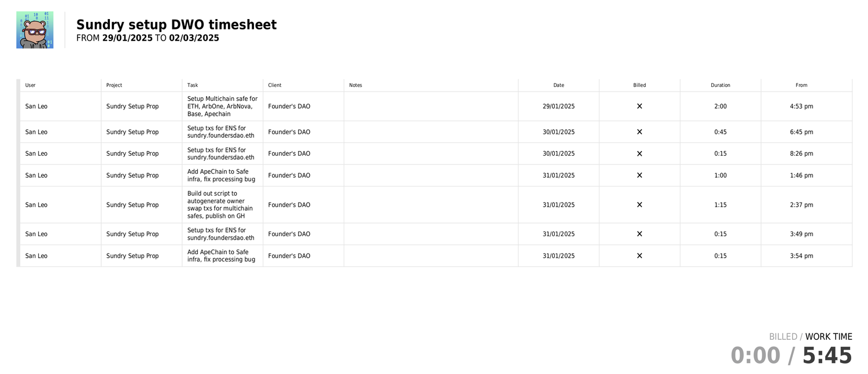Click the 5:45 work time total
This screenshot has width=868, height=374.
point(827,355)
